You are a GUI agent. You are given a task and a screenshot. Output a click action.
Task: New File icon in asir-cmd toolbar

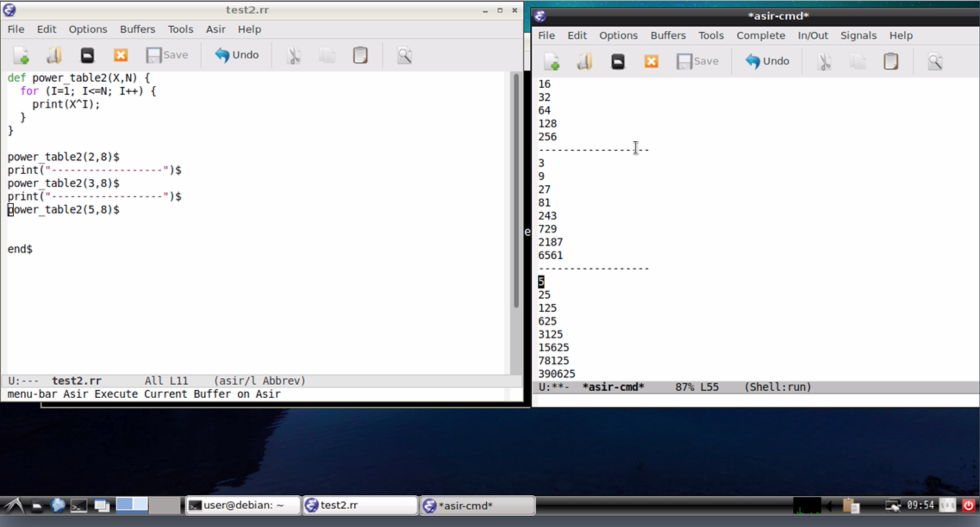coord(552,61)
